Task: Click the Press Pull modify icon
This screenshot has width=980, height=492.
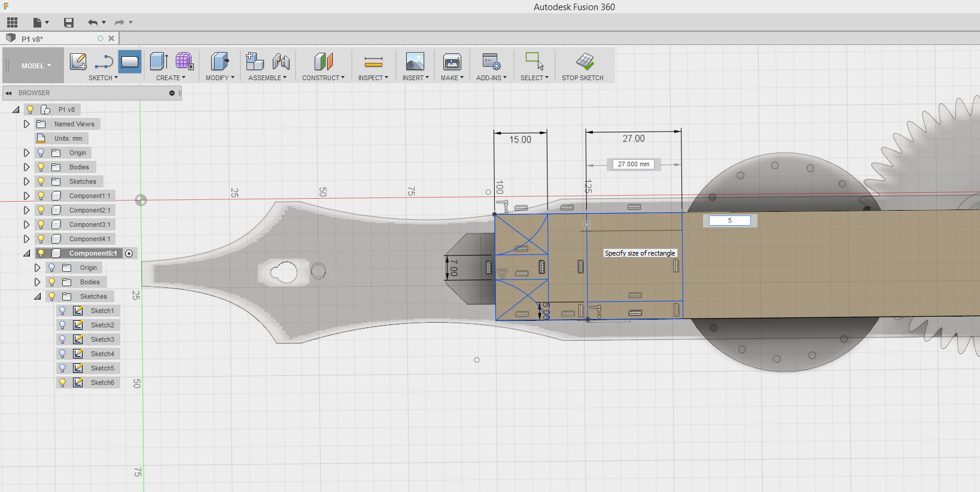Action: click(220, 61)
